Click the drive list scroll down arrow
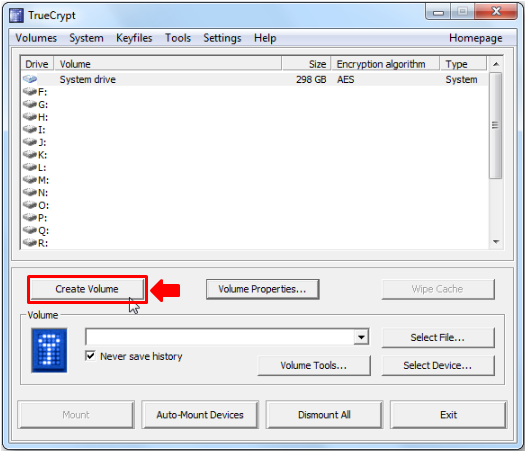The width and height of the screenshot is (525, 451). click(x=496, y=241)
